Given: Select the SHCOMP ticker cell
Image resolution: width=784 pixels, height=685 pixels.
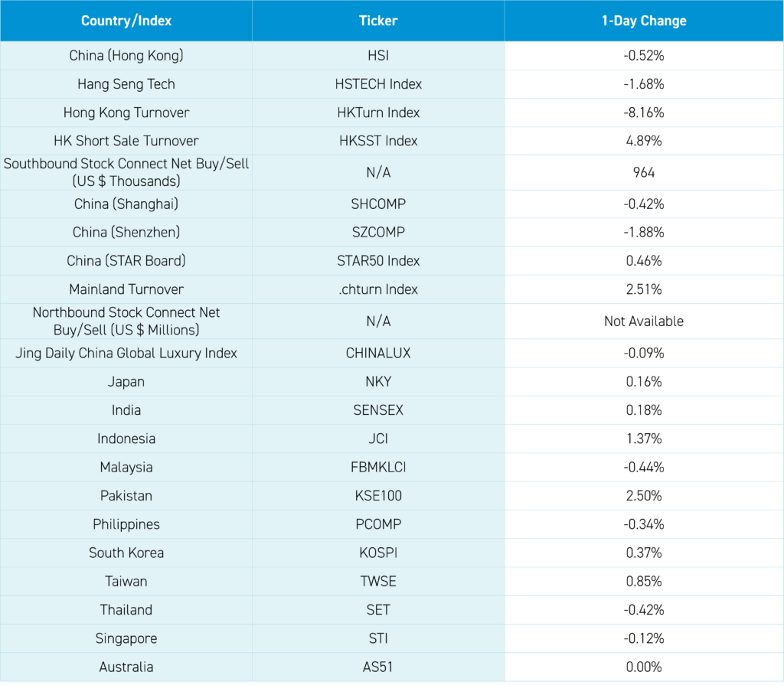Looking at the screenshot, I should 378,204.
